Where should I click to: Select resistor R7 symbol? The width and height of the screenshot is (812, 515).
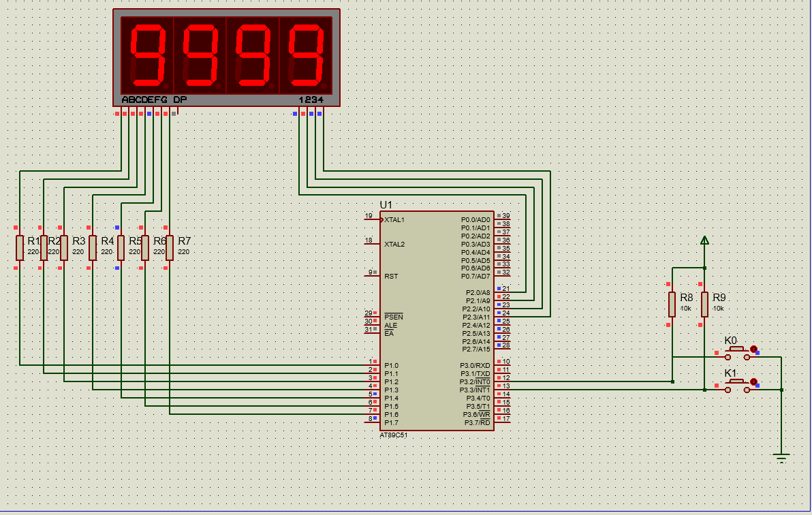(170, 248)
